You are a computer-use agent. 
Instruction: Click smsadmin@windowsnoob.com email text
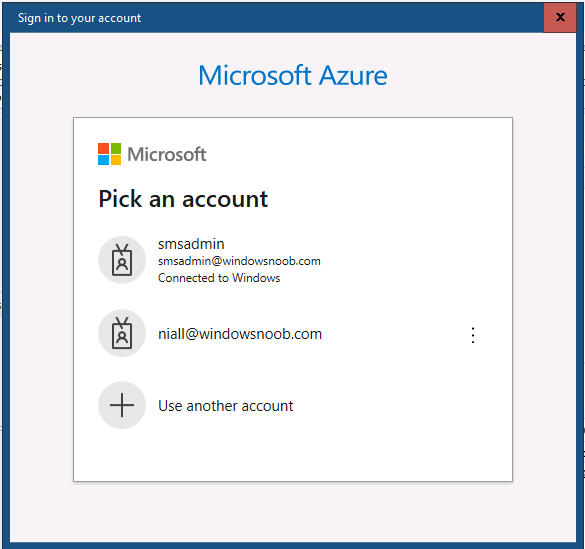[x=239, y=261]
